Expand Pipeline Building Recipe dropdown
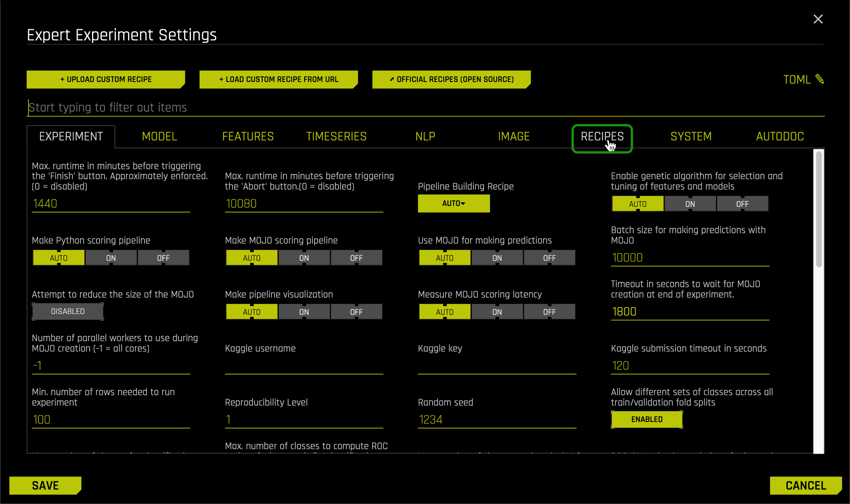This screenshot has height=504, width=850. click(x=454, y=203)
